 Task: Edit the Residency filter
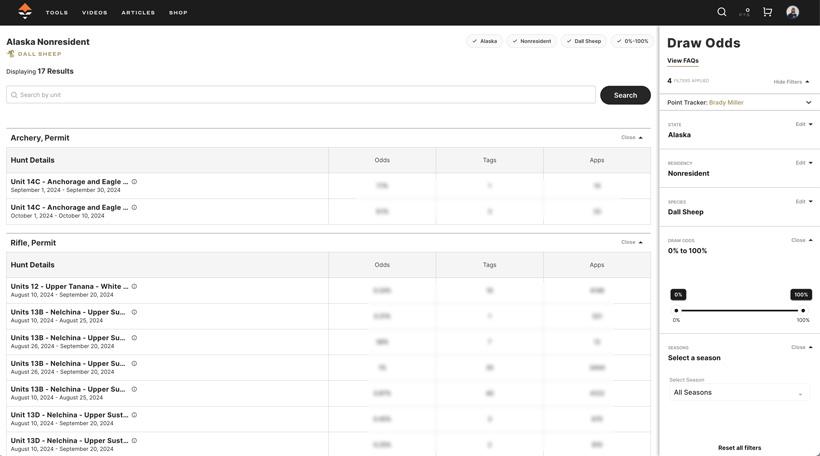coord(804,163)
